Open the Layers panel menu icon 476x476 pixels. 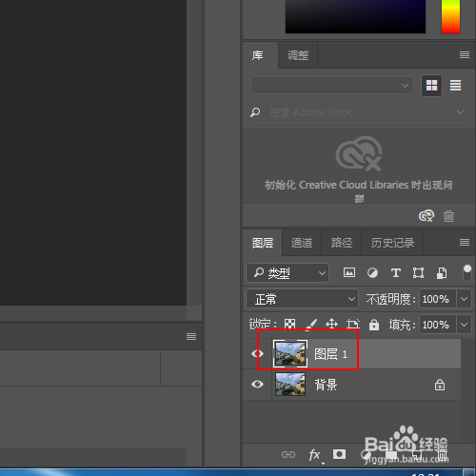[x=465, y=243]
